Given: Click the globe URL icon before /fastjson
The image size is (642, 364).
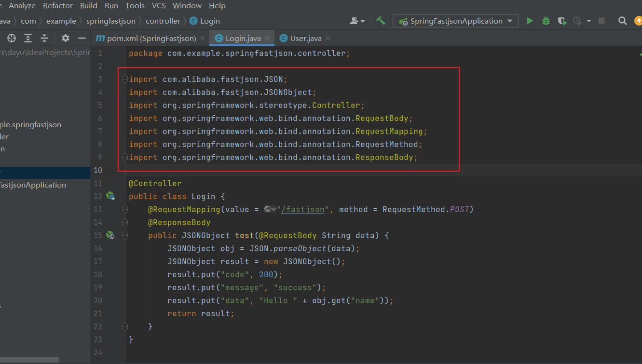Looking at the screenshot, I should tap(268, 209).
